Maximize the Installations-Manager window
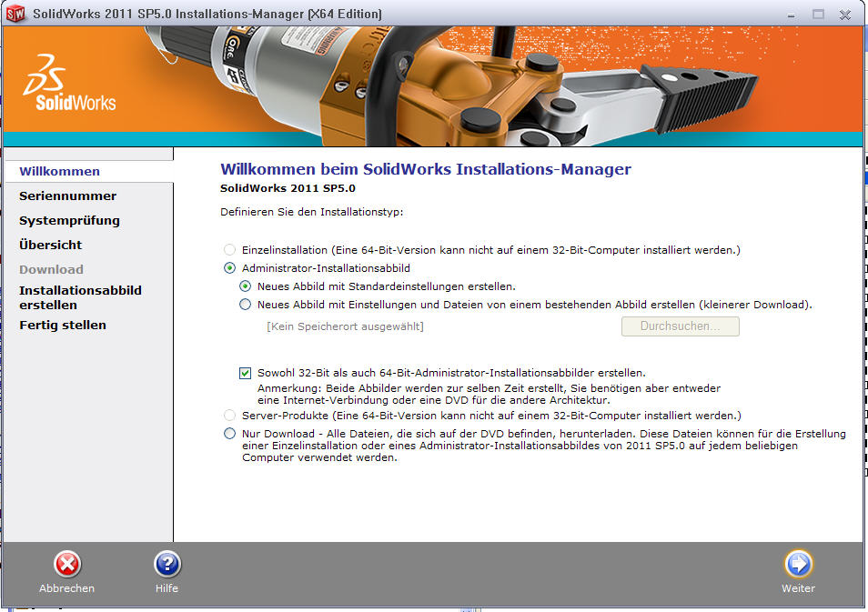 pyautogui.click(x=818, y=15)
